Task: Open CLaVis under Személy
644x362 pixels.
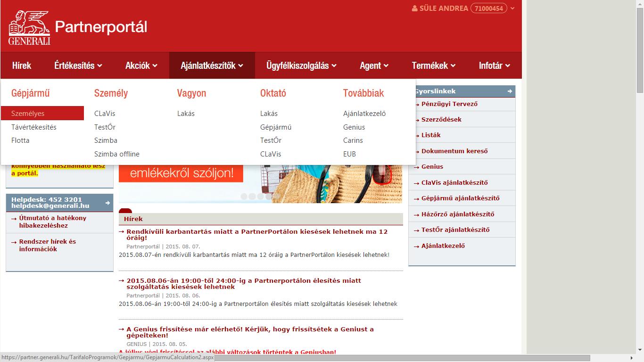Action: coord(105,114)
